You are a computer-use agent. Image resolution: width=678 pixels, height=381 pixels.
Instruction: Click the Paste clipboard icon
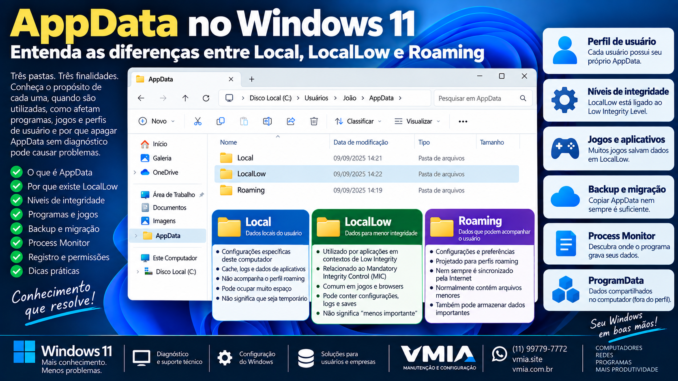coord(244,122)
